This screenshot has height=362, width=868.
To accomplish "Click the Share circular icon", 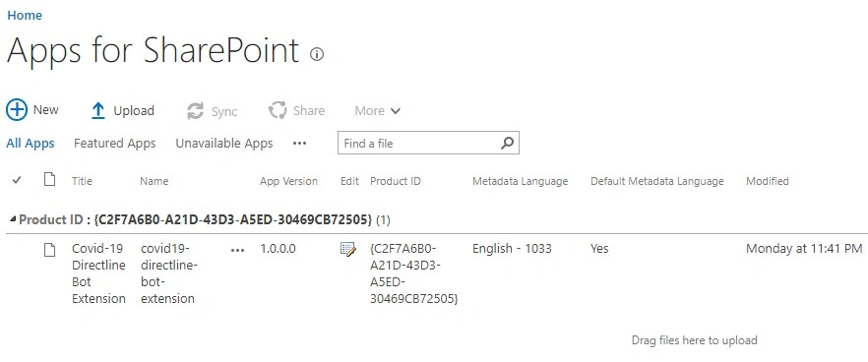I will click(278, 110).
